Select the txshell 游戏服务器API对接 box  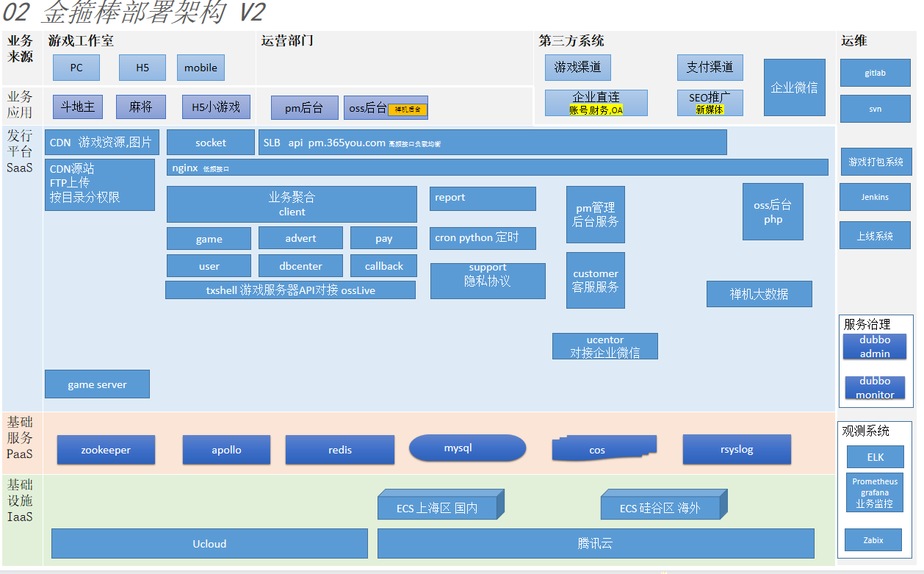pyautogui.click(x=290, y=290)
